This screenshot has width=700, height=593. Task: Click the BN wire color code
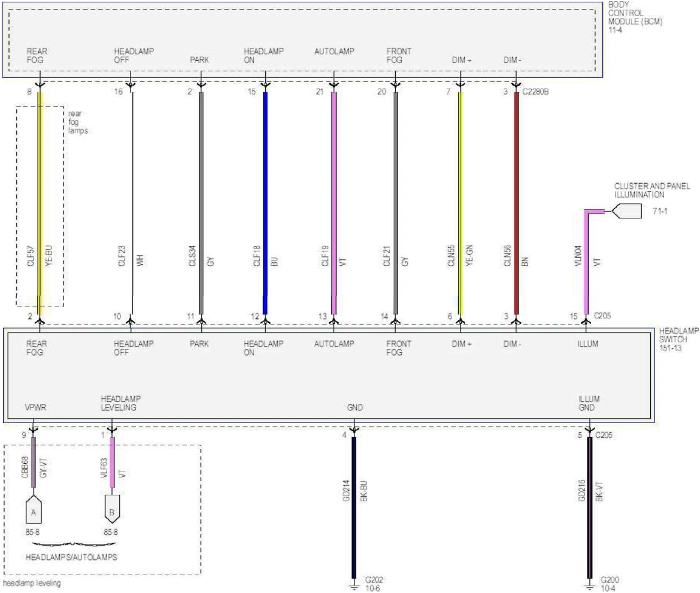525,261
